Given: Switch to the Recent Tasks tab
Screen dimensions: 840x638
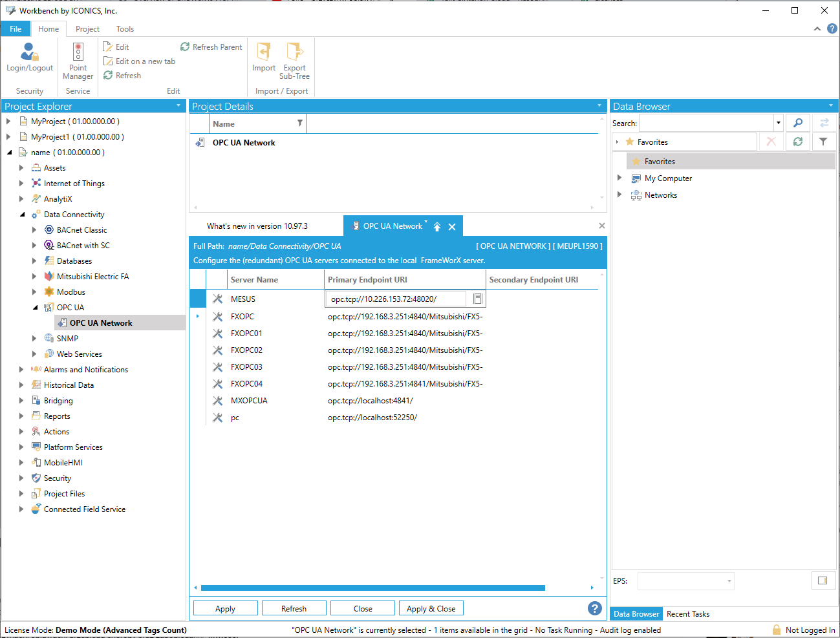Looking at the screenshot, I should click(x=687, y=614).
